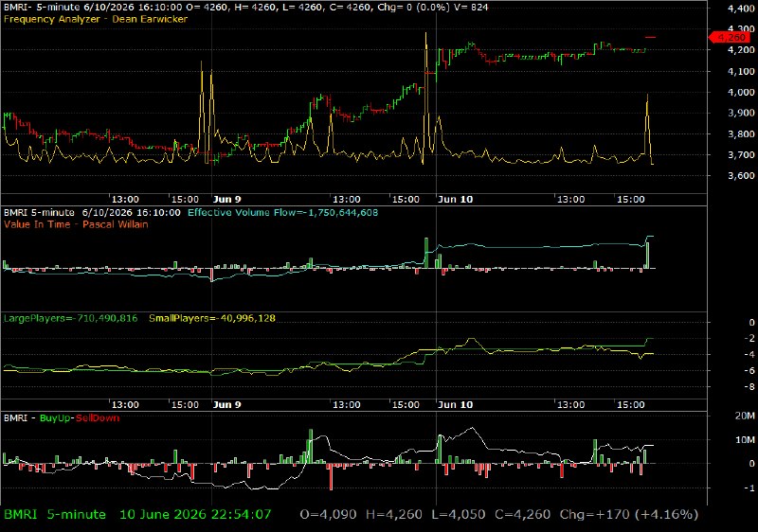Click 'Effective Volume Flow=-1,750,644,608' label
This screenshot has width=758, height=532.
click(x=282, y=213)
